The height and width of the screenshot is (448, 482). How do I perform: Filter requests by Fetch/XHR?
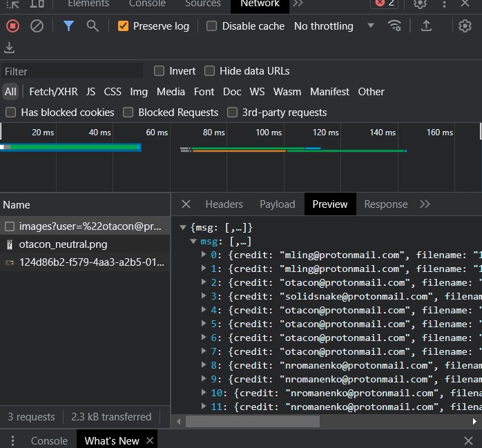click(x=53, y=92)
